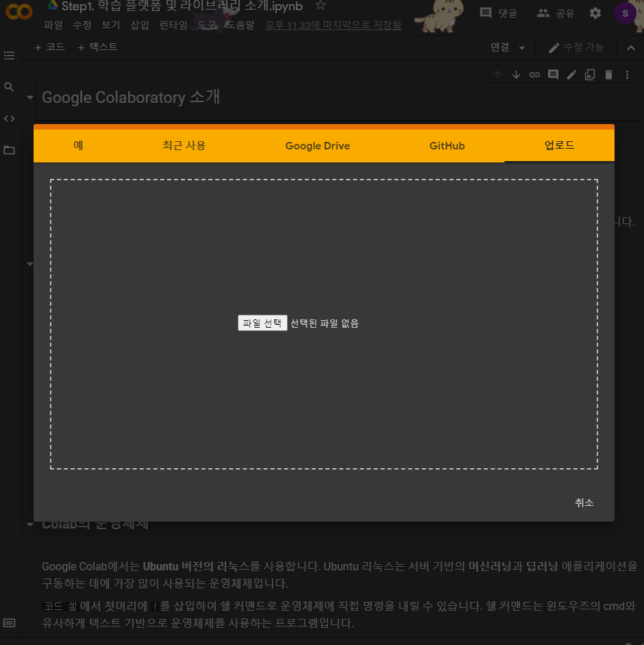Add a comment on the cell icon
Screen dimensions: 644x645
(x=553, y=75)
